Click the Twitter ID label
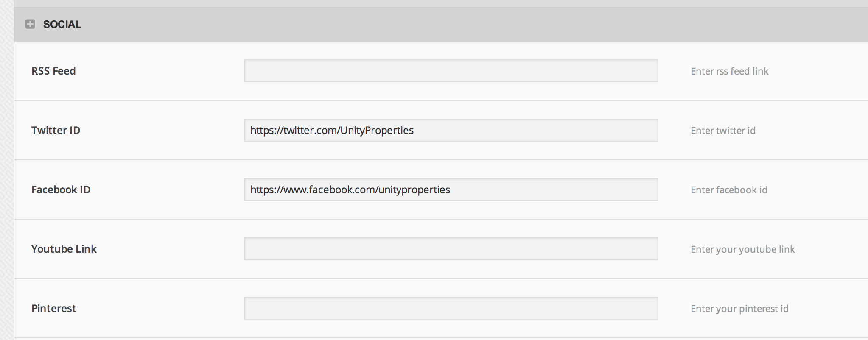868x340 pixels. click(56, 130)
